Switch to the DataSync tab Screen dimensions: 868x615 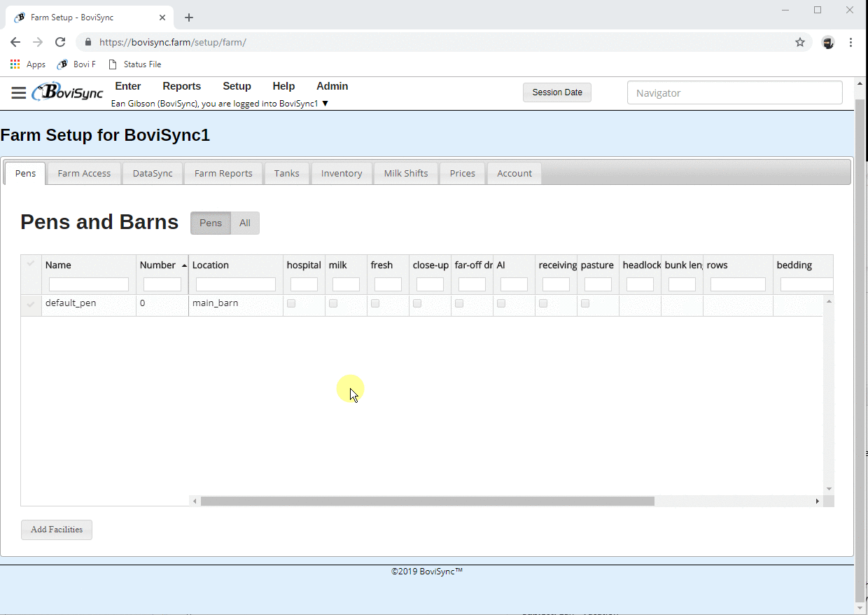click(x=153, y=173)
